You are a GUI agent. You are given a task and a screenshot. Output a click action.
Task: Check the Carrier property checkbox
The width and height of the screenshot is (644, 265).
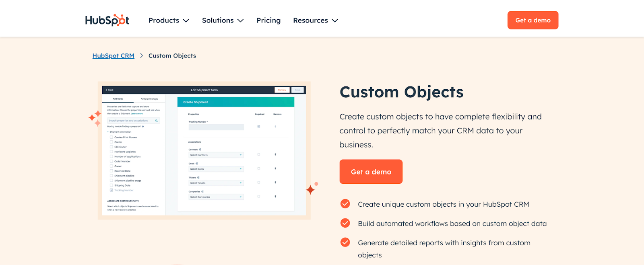coord(111,142)
